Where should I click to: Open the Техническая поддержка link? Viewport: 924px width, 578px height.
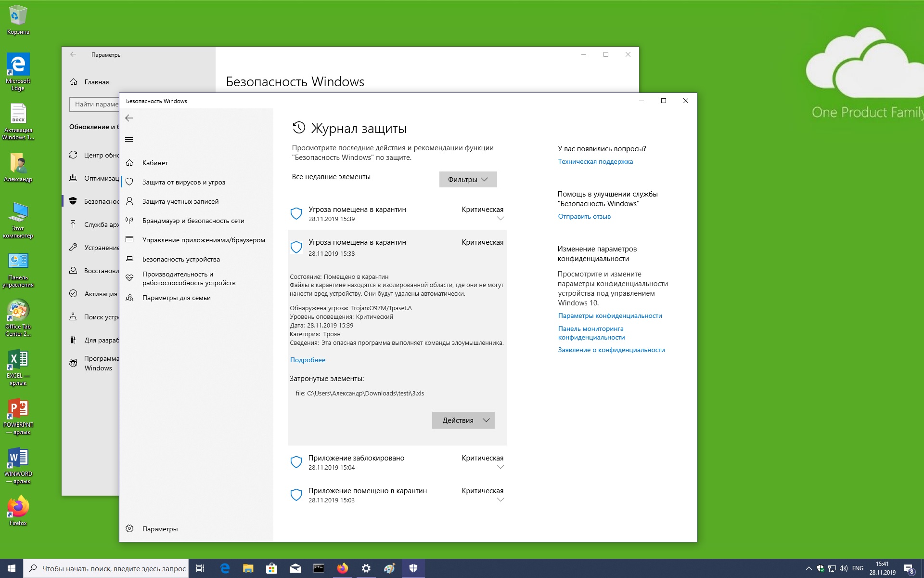595,162
